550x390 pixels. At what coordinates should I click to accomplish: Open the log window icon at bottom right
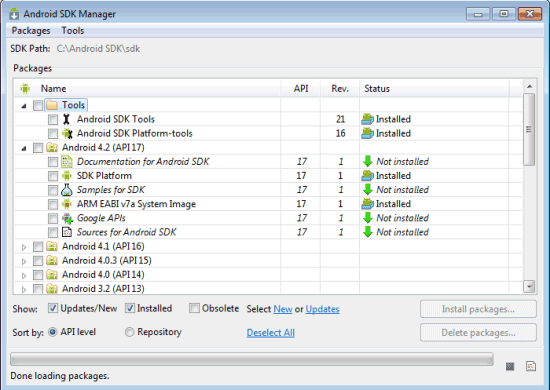tap(531, 367)
